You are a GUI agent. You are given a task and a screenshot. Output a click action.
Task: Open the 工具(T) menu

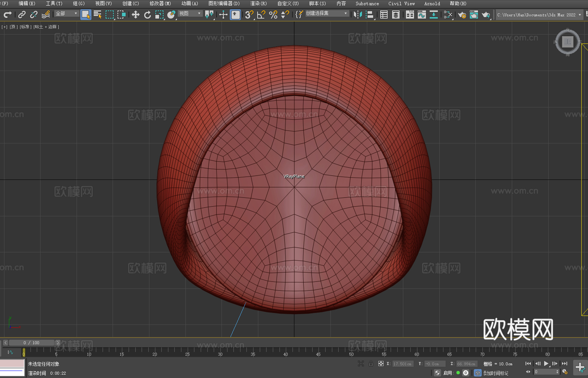[54, 3]
